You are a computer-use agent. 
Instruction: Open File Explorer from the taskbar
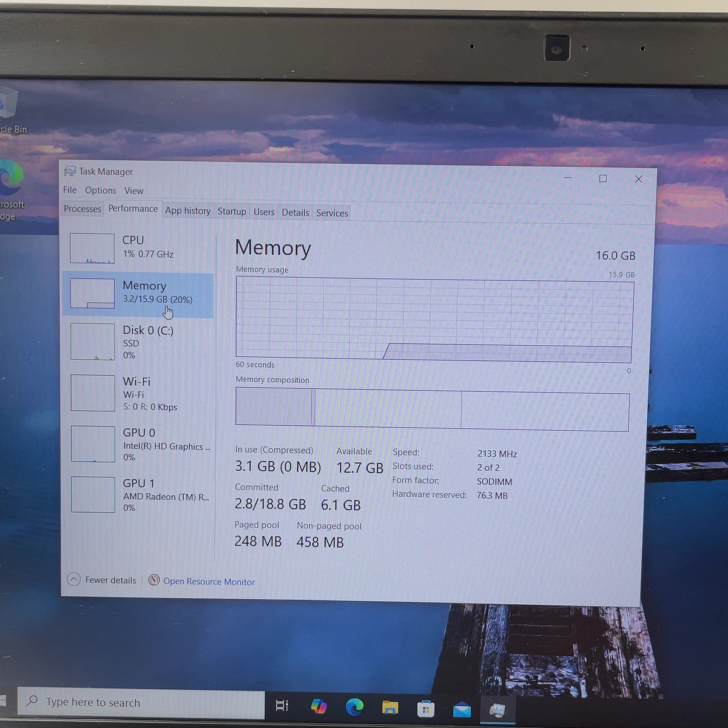coord(390,707)
